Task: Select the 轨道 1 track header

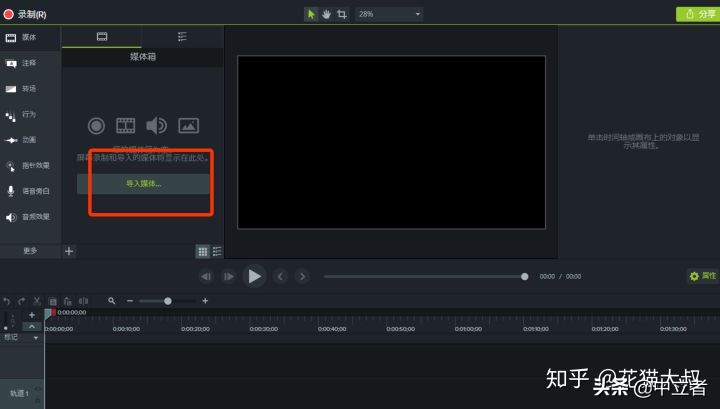Action: (x=22, y=393)
